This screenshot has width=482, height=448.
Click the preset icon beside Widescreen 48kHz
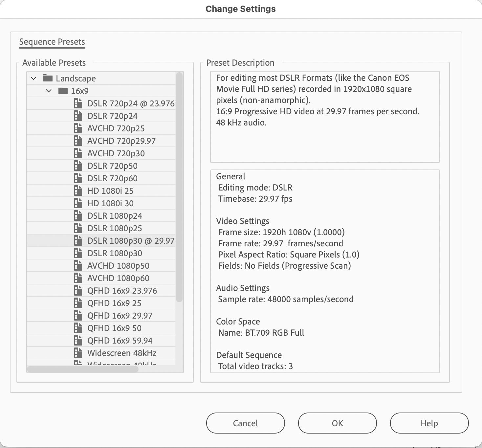[x=79, y=353]
